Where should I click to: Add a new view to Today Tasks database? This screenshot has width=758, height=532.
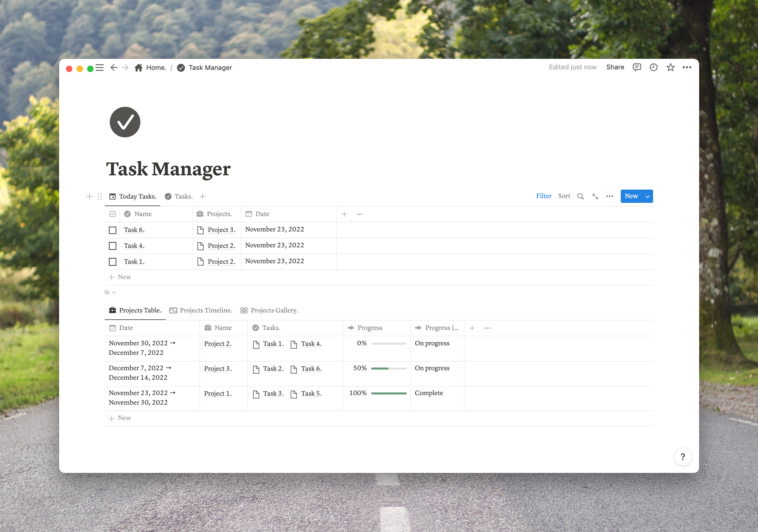pos(203,196)
